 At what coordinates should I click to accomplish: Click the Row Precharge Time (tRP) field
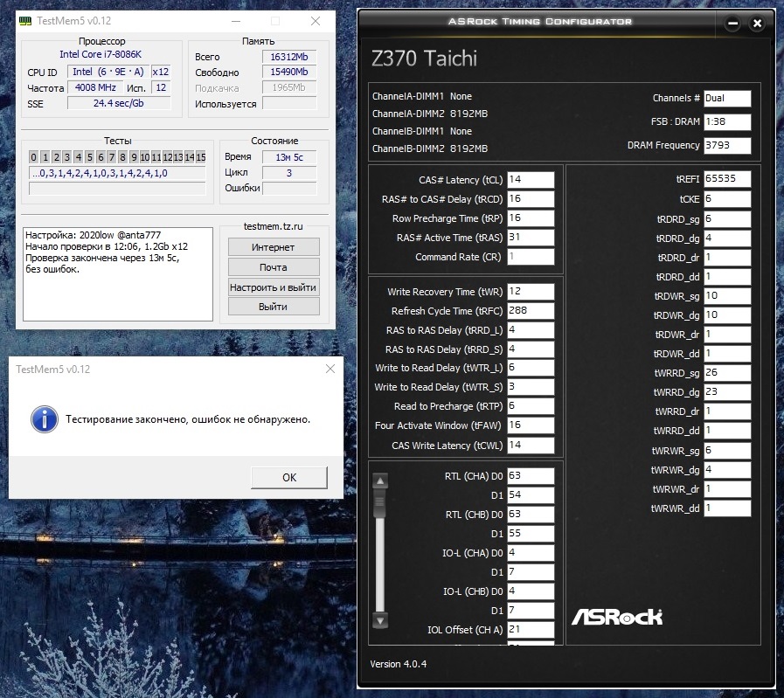point(531,218)
